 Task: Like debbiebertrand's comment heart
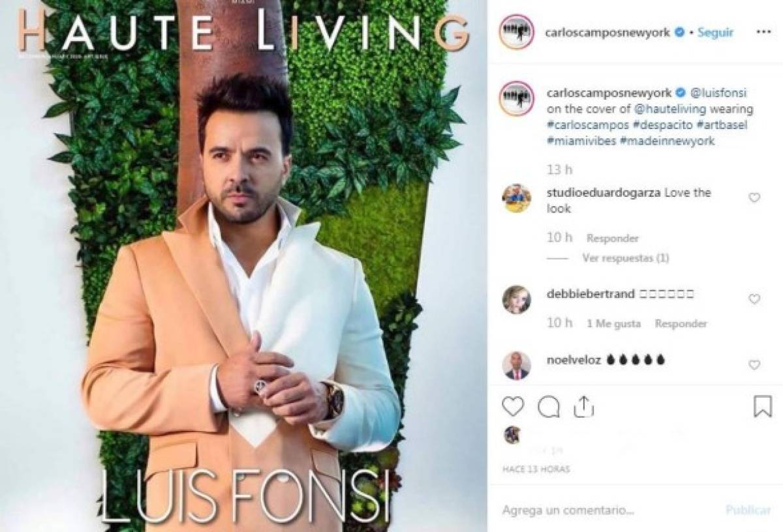pos(754,299)
